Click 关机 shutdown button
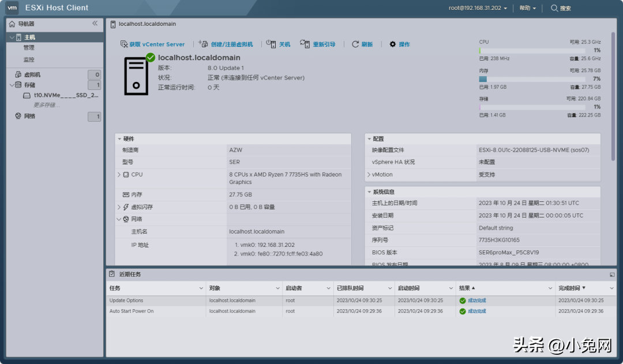This screenshot has width=623, height=364. tap(278, 44)
